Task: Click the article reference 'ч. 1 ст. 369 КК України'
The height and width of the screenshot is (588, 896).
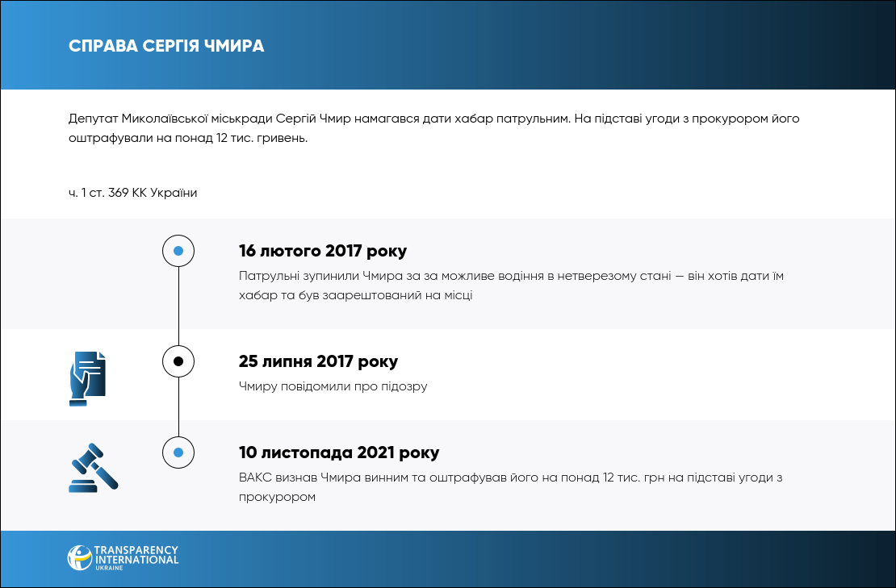Action: 133,193
